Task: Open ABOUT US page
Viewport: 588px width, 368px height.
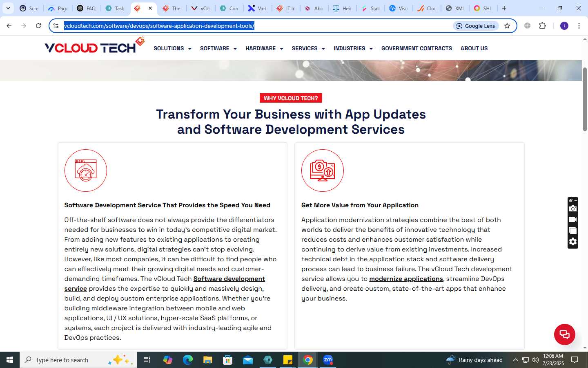Action: 474,48
